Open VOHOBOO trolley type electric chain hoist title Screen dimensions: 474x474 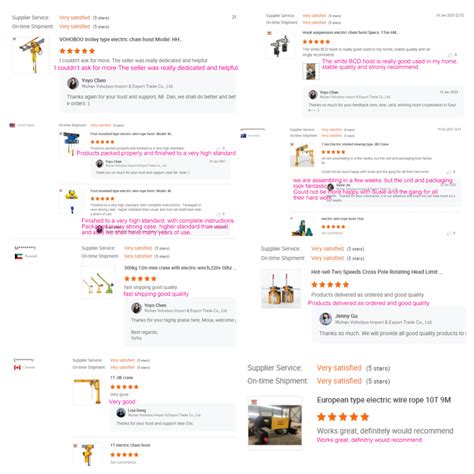click(x=120, y=39)
